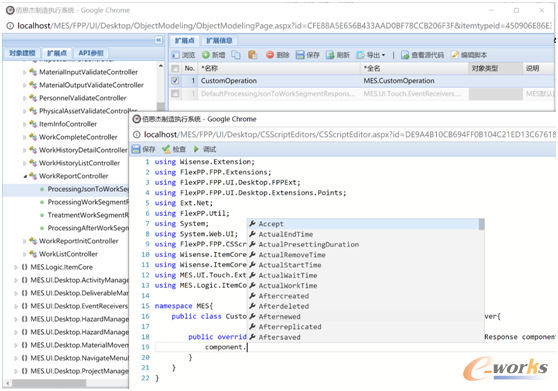Switch to the 对象建模 tab

pyautogui.click(x=22, y=53)
